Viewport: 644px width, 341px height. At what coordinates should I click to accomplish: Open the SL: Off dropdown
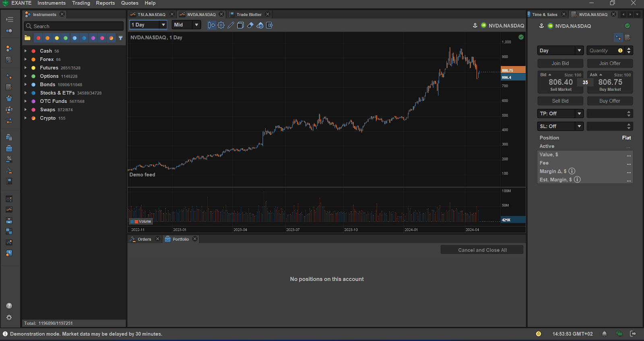560,126
